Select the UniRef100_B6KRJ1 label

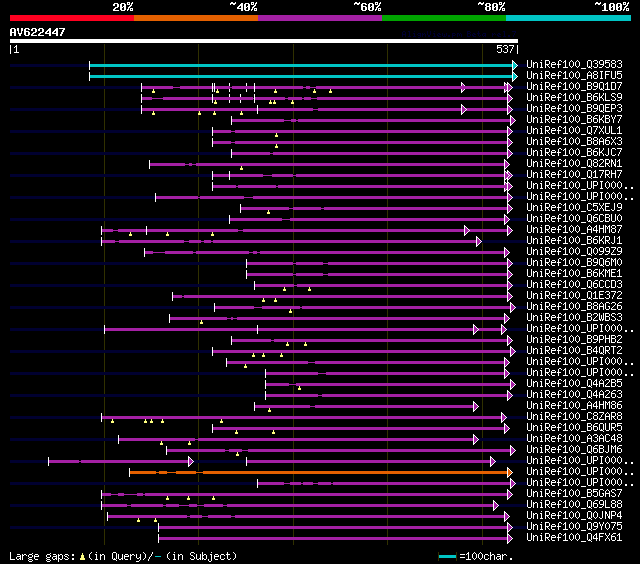[574, 241]
